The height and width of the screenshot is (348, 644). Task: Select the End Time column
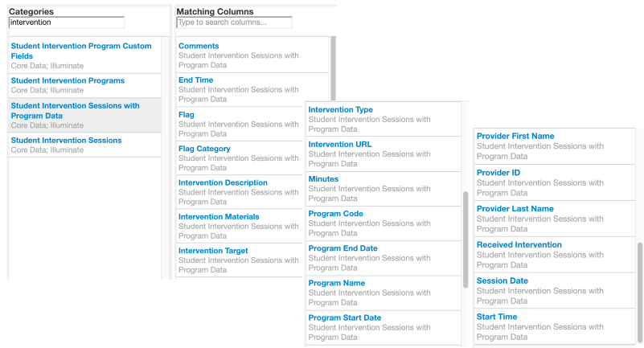click(x=195, y=80)
